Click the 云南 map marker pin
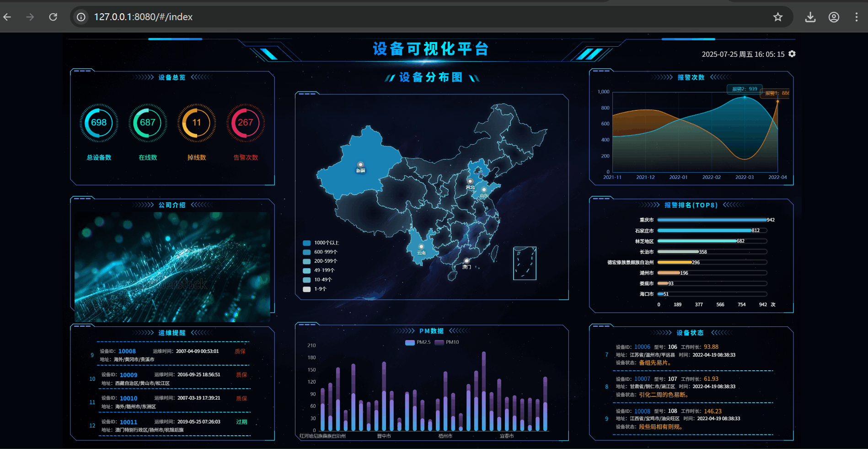Image resolution: width=868 pixels, height=449 pixels. tap(421, 247)
